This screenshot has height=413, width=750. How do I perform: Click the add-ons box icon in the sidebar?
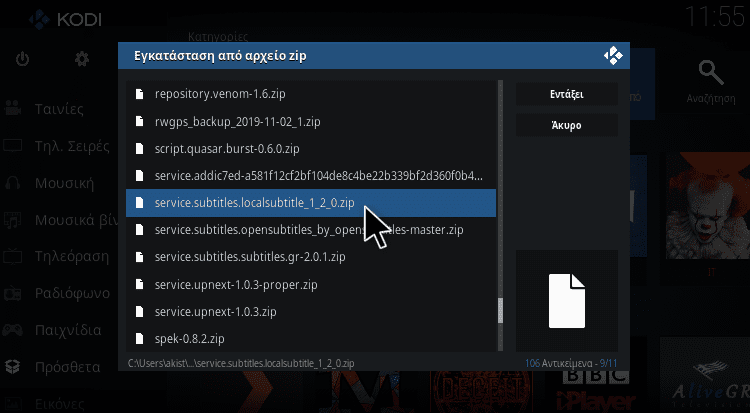[x=12, y=367]
